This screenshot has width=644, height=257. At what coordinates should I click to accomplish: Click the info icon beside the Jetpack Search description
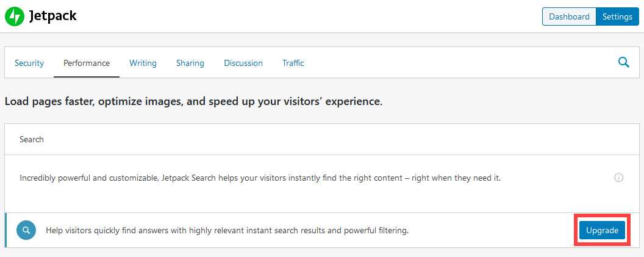pos(618,178)
